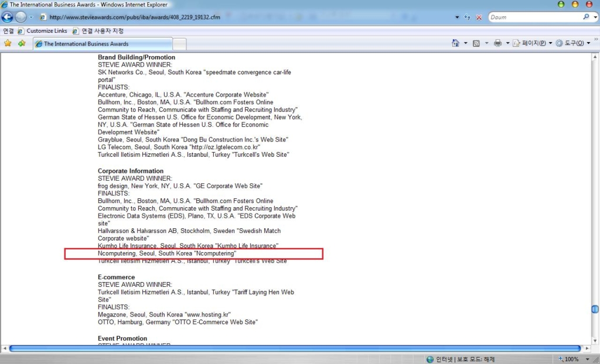Click the Event Promotion heading
This screenshot has width=600, height=364.
point(122,338)
